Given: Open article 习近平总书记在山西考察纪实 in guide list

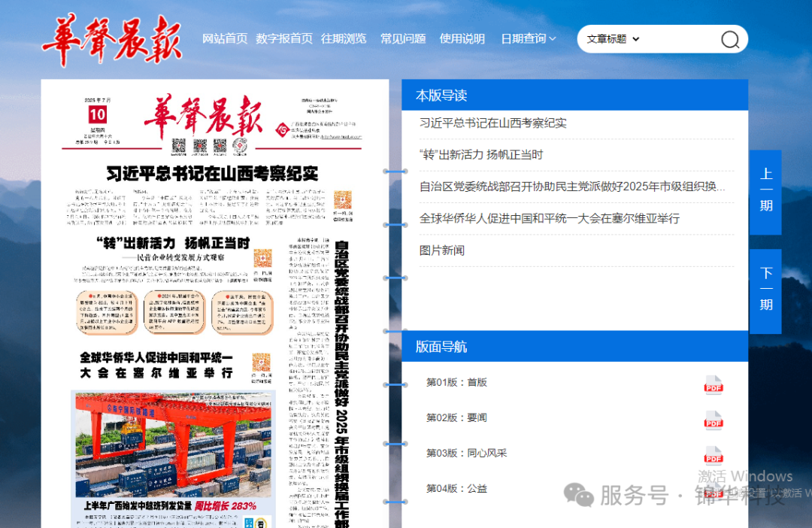Looking at the screenshot, I should pos(492,123).
